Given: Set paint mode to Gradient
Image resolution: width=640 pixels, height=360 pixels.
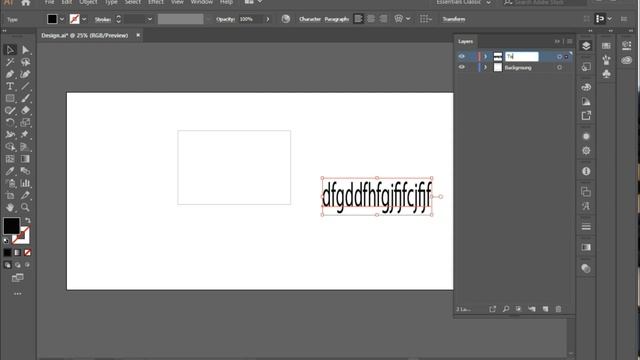Looking at the screenshot, I should pos(18,253).
